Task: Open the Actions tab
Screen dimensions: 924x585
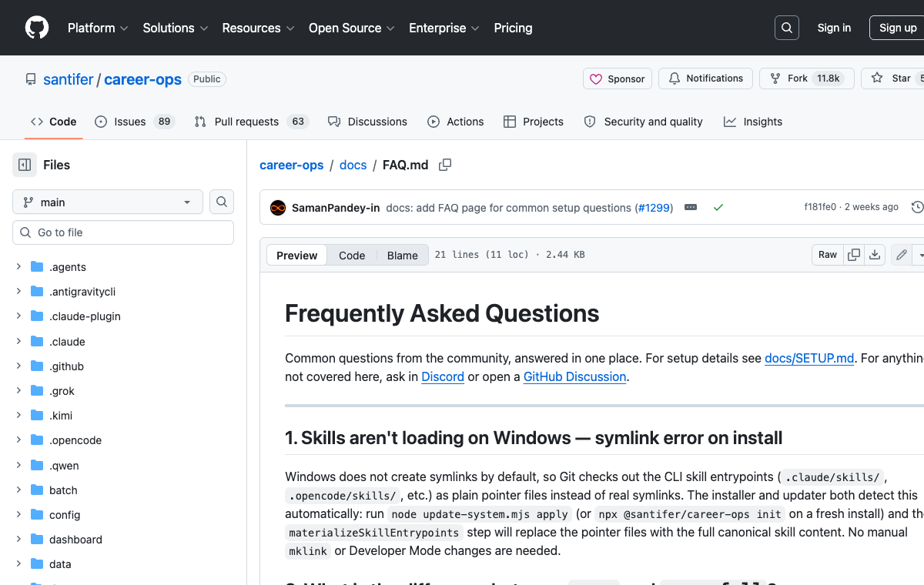Action: coord(456,122)
